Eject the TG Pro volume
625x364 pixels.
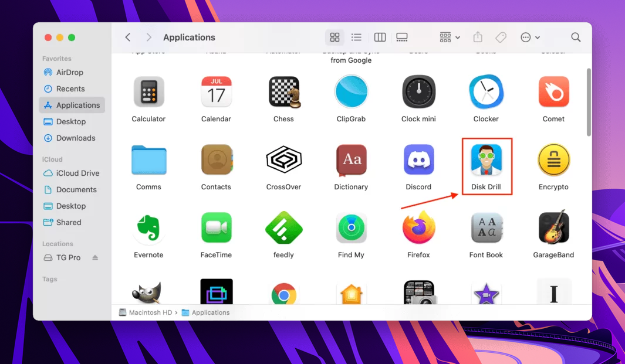coord(95,258)
